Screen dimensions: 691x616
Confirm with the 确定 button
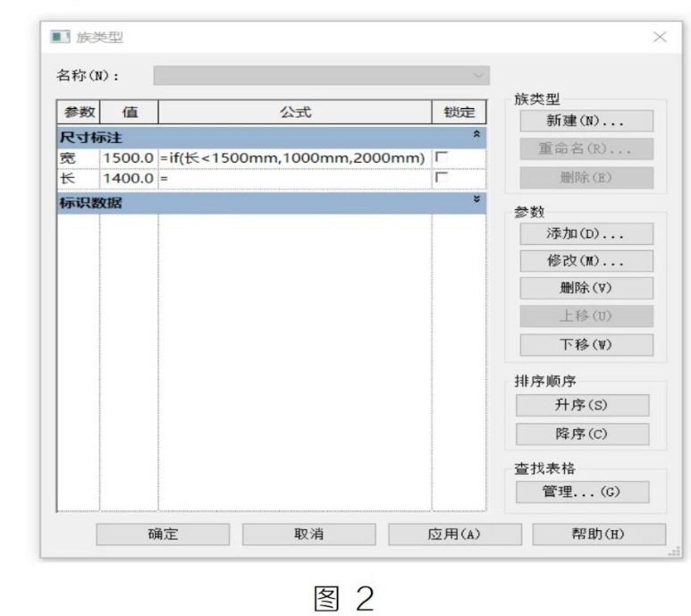point(163,534)
